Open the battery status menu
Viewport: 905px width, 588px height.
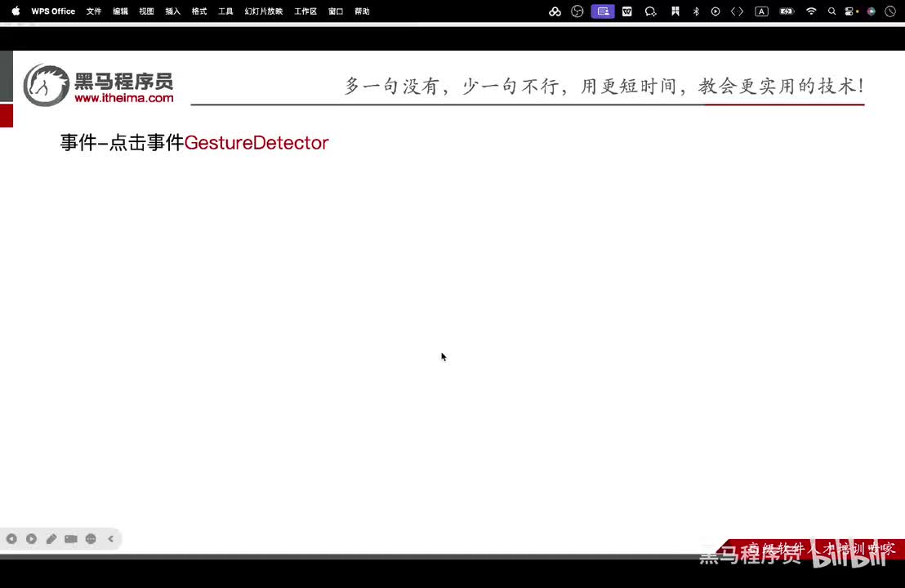click(x=787, y=11)
